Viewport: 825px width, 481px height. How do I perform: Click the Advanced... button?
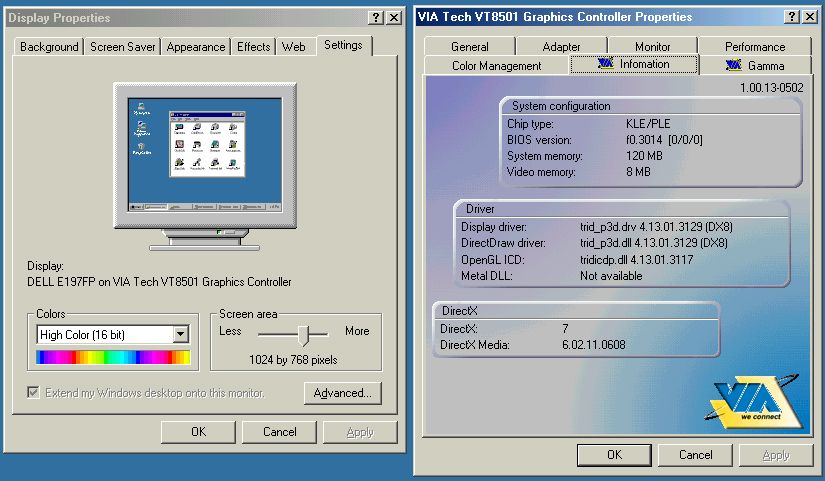(343, 393)
